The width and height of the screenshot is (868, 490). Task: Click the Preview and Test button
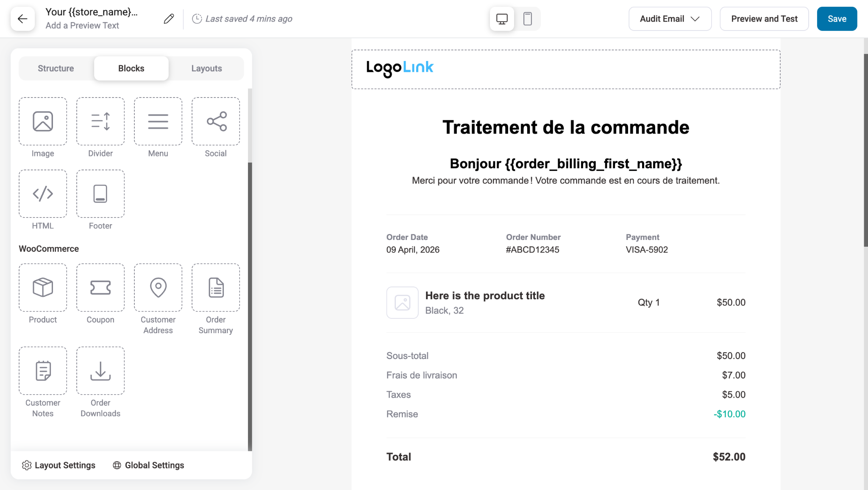click(x=764, y=19)
